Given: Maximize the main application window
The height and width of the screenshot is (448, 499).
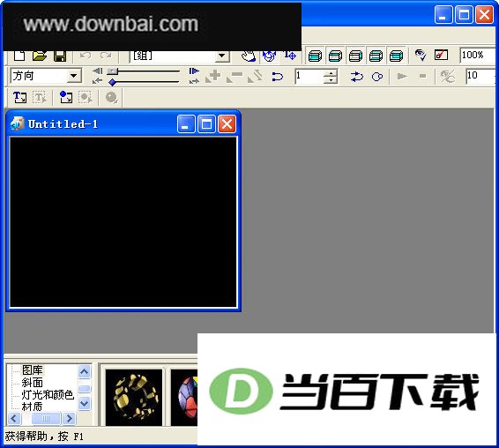Looking at the screenshot, I should point(464,15).
